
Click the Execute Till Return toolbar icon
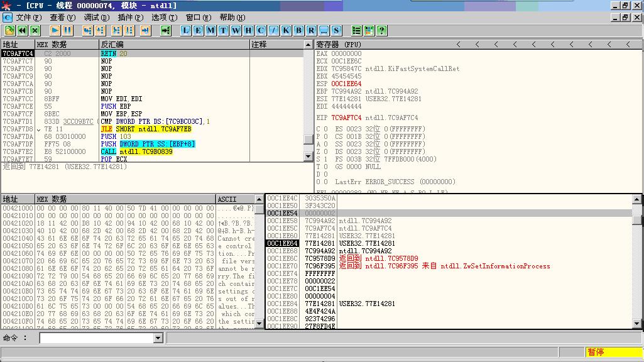point(145,30)
